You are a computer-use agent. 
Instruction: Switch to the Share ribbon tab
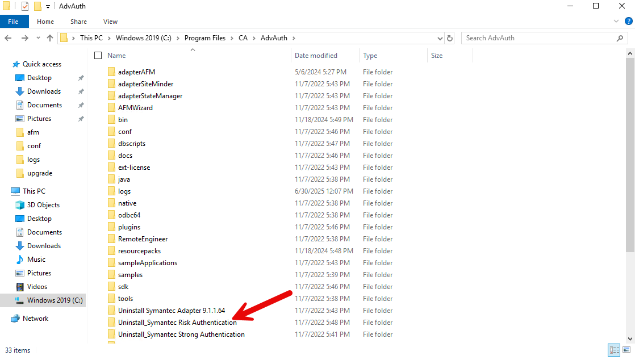click(x=78, y=22)
